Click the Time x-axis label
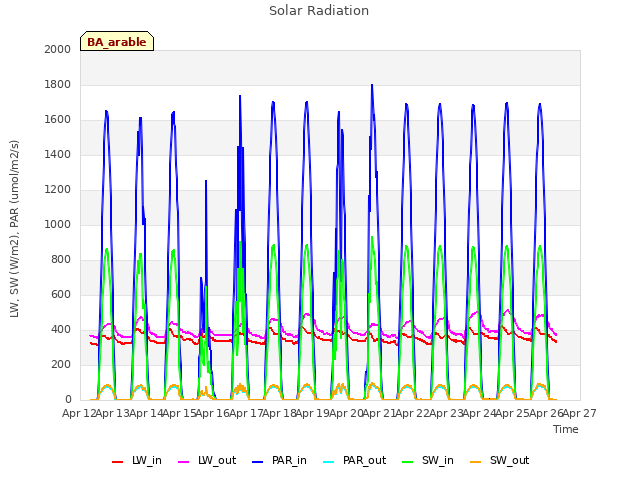The image size is (640, 480). coord(566,429)
